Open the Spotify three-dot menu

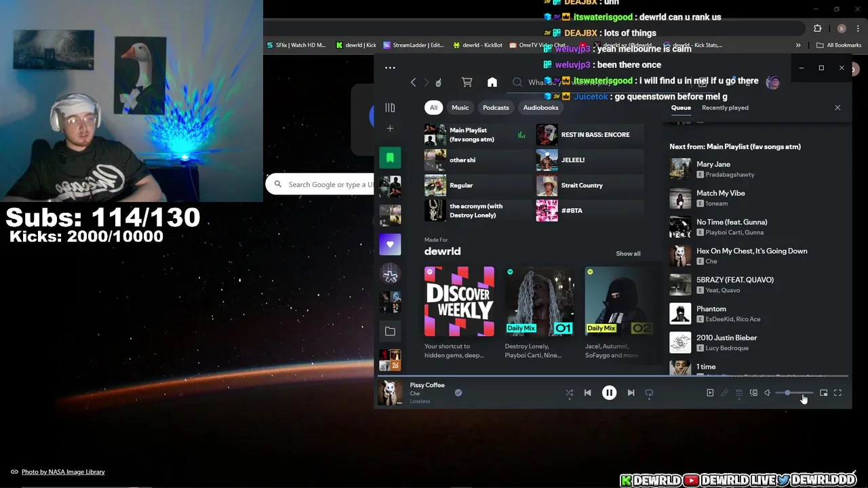click(390, 68)
